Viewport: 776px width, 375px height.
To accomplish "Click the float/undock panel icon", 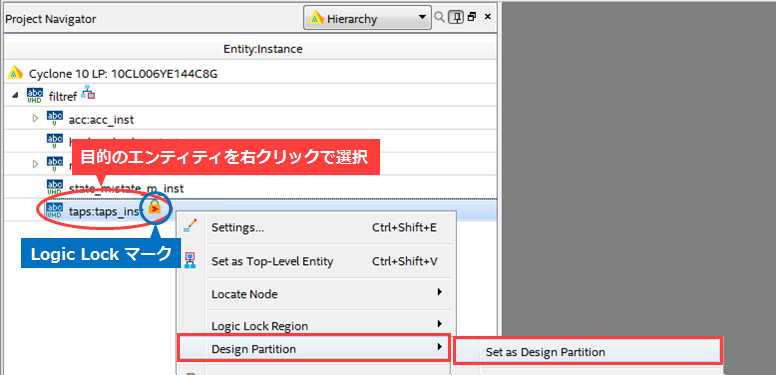I will (472, 17).
